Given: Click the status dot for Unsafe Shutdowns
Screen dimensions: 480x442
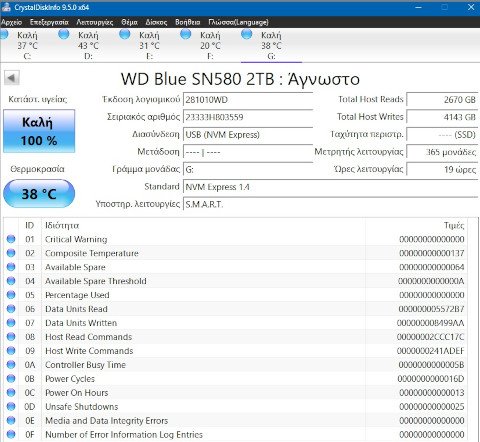Looking at the screenshot, I should [11, 407].
